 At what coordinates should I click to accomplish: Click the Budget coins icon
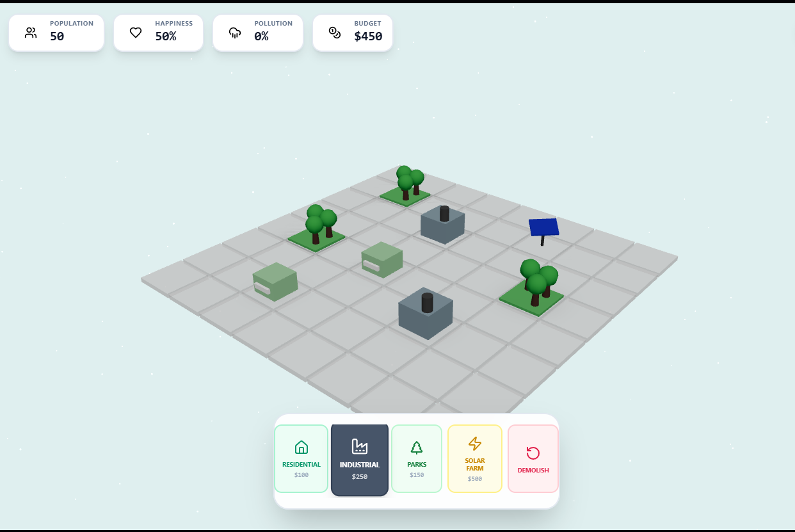click(x=335, y=33)
